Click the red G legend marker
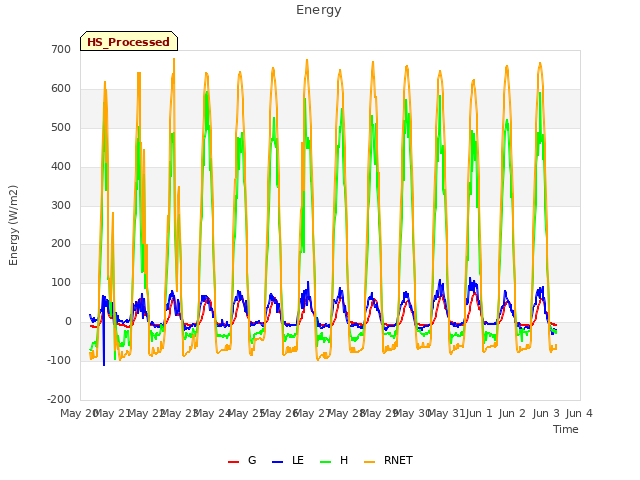This screenshot has height=480, width=640. pyautogui.click(x=233, y=462)
